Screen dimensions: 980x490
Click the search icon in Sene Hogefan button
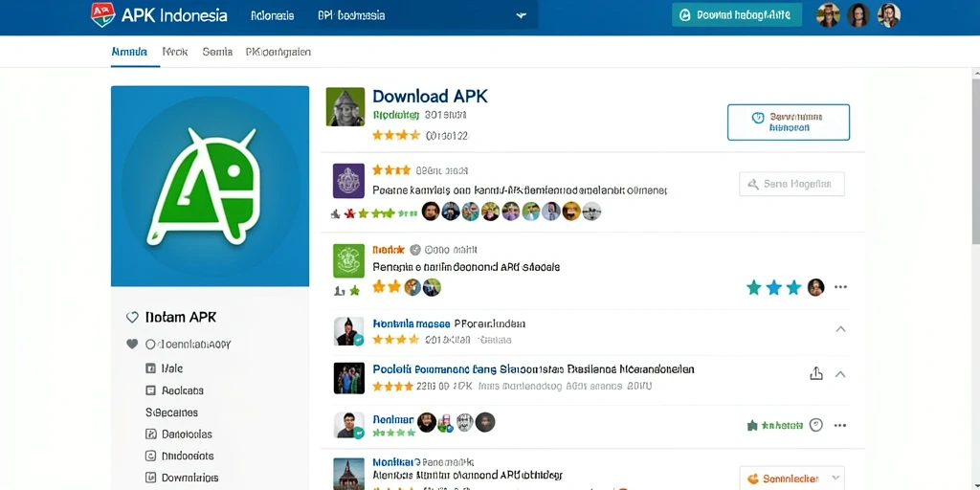click(753, 184)
